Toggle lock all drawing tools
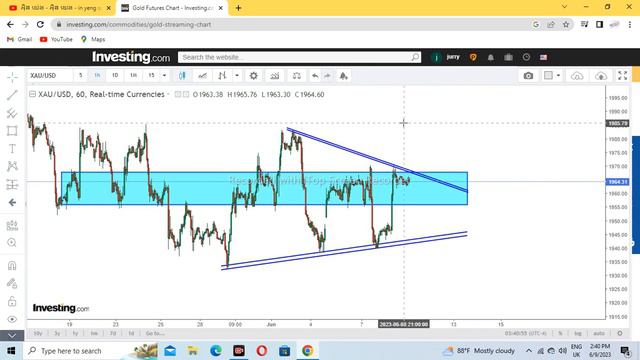Screen dimensions: 640x360 12,301
